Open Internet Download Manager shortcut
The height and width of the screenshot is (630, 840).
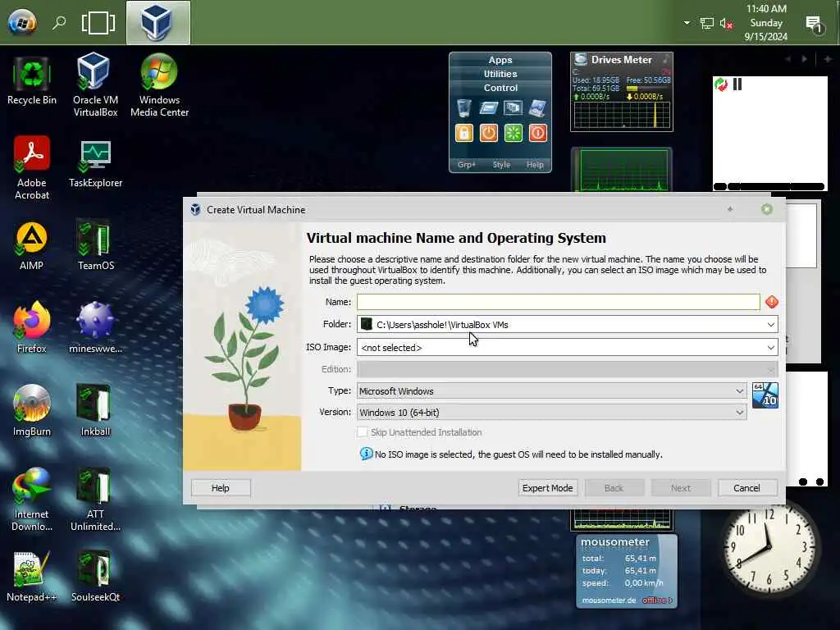[x=32, y=500]
